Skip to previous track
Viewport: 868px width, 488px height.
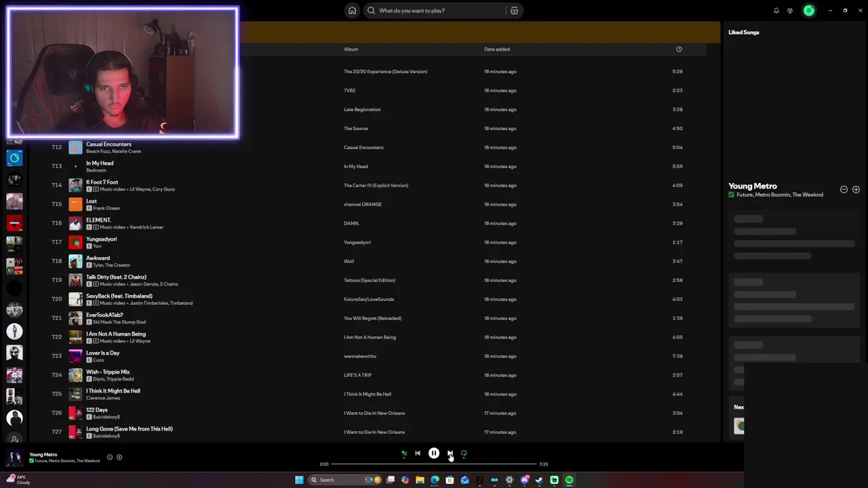pyautogui.click(x=418, y=453)
